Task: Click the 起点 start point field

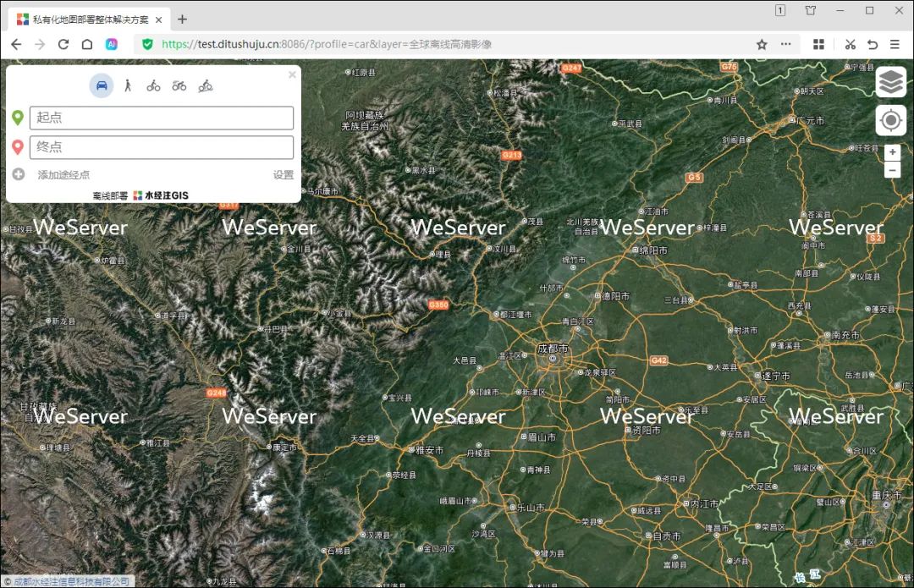Action: coord(162,118)
